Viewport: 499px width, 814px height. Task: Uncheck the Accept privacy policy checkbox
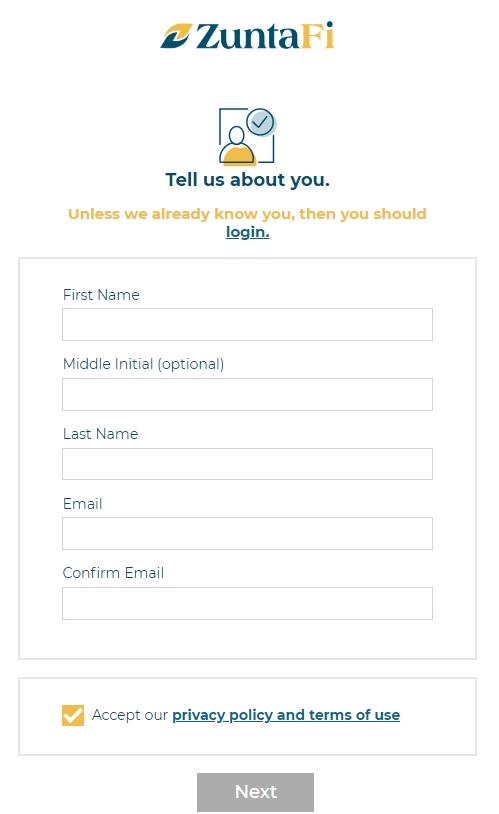(x=73, y=715)
